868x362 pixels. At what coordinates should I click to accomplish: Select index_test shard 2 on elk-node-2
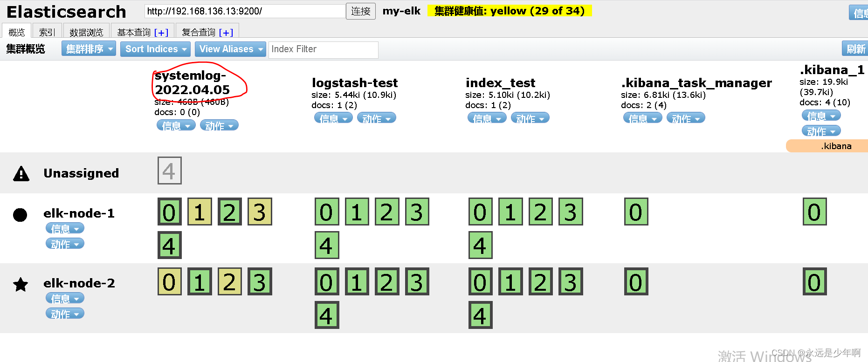(541, 281)
